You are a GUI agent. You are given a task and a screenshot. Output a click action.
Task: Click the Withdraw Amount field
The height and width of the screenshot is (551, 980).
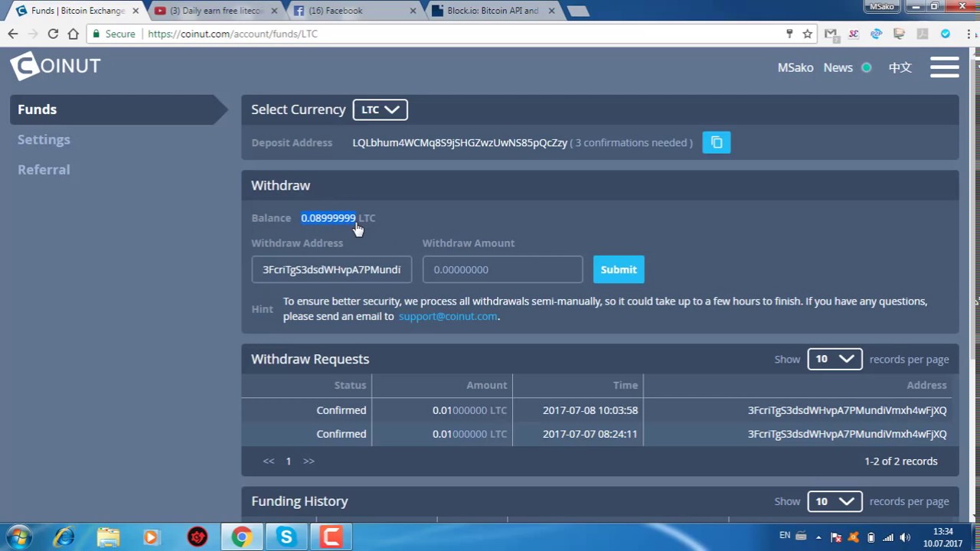(502, 269)
